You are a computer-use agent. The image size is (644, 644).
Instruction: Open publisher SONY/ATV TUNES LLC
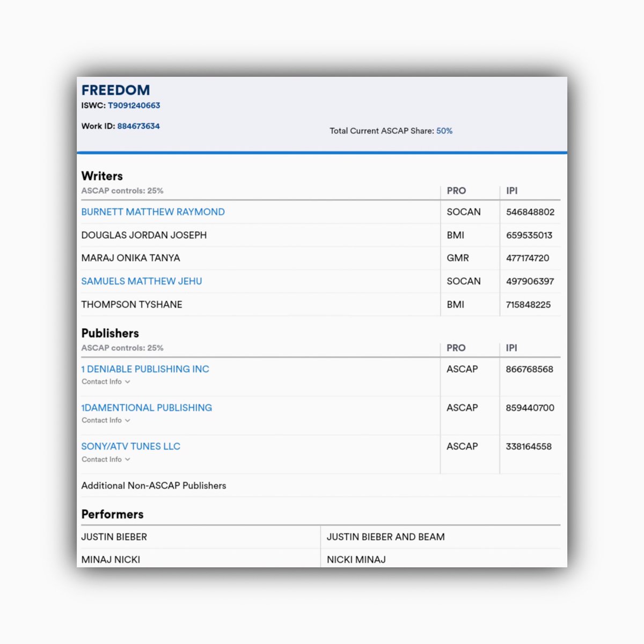point(130,447)
